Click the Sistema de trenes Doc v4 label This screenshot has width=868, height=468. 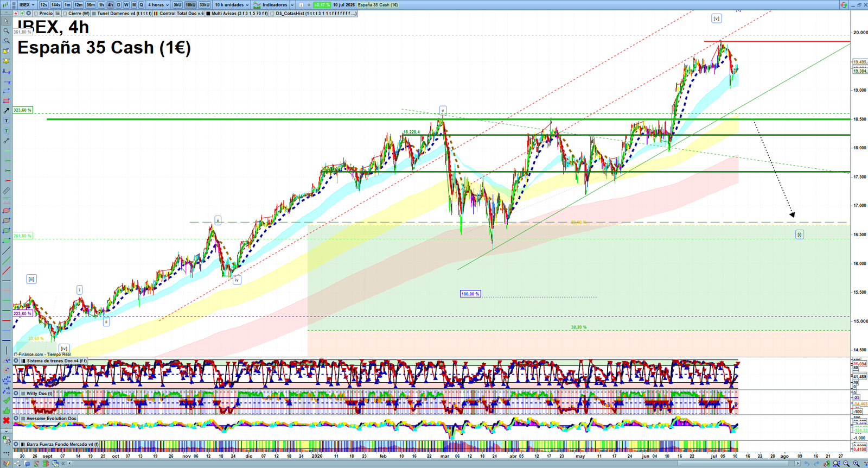(57, 361)
